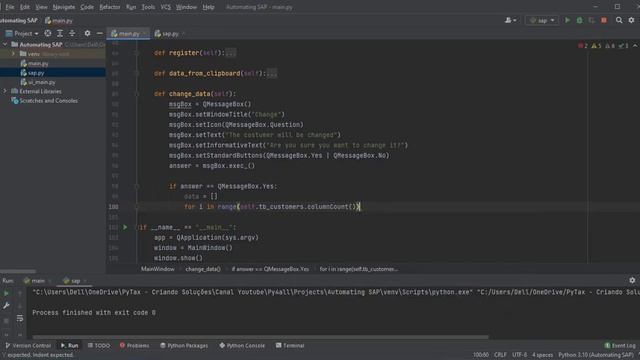Click Collapse All icon in Project panel
640x360 pixels.
click(x=72, y=33)
